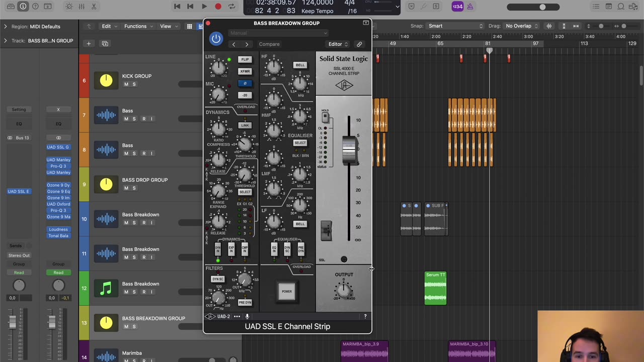Toggle the metronome click icon
Image resolution: width=644 pixels, height=362 pixels.
[x=470, y=7]
